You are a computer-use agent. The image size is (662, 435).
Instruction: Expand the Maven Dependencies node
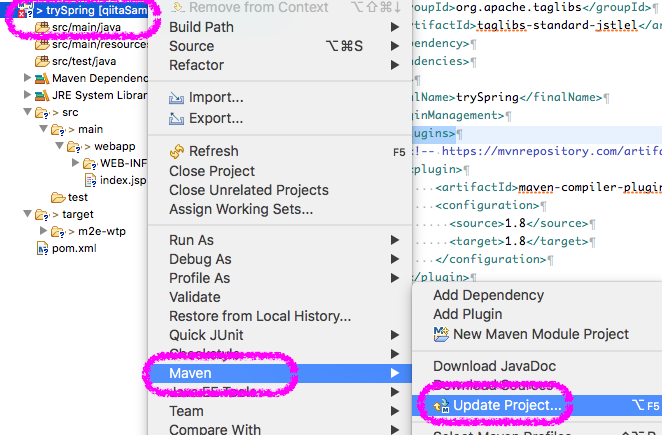(27, 78)
